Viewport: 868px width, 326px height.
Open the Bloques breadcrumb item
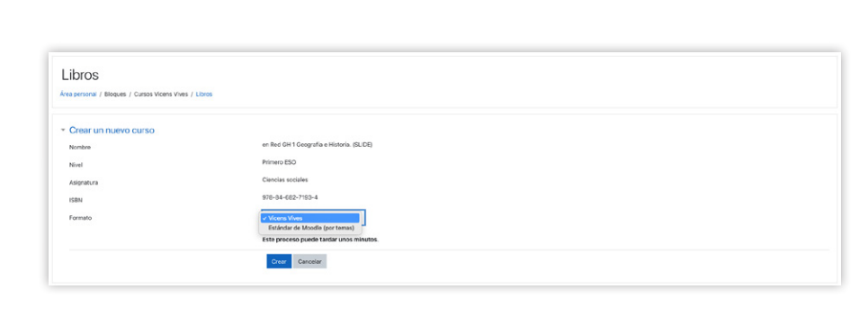[115, 95]
